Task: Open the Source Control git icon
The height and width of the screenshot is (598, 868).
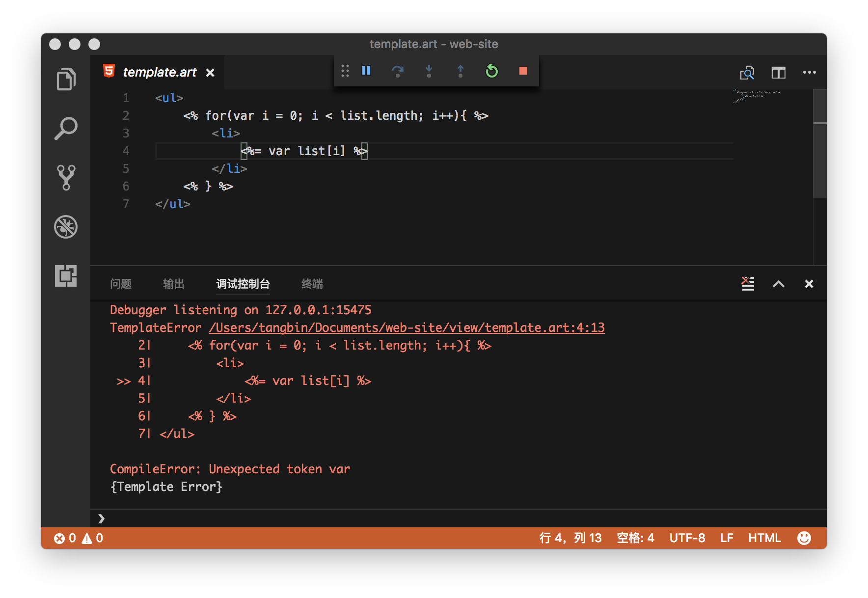Action: click(66, 177)
